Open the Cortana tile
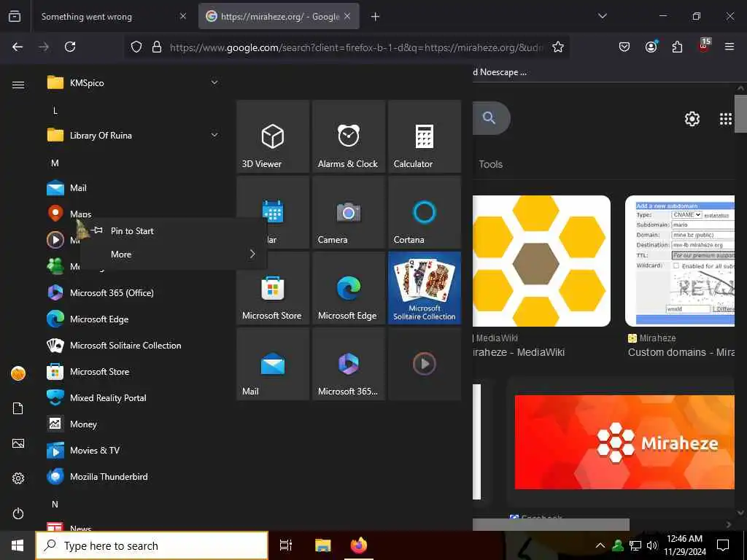Image resolution: width=747 pixels, height=560 pixels. 425,212
